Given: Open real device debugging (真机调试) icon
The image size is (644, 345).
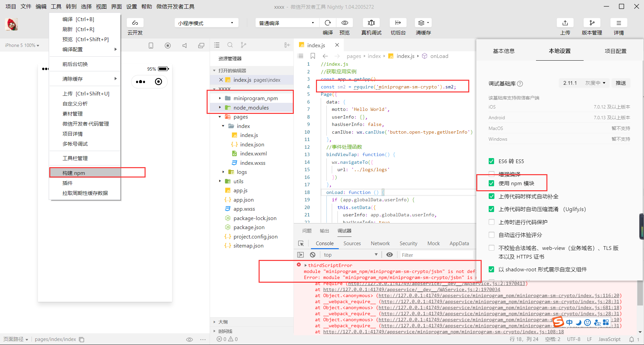Looking at the screenshot, I should [371, 23].
